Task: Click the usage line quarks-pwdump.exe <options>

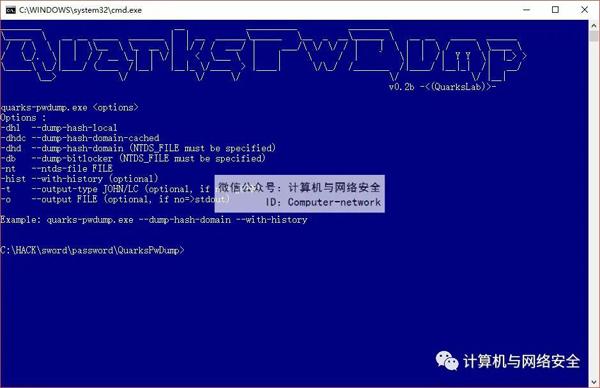Action: [69, 108]
